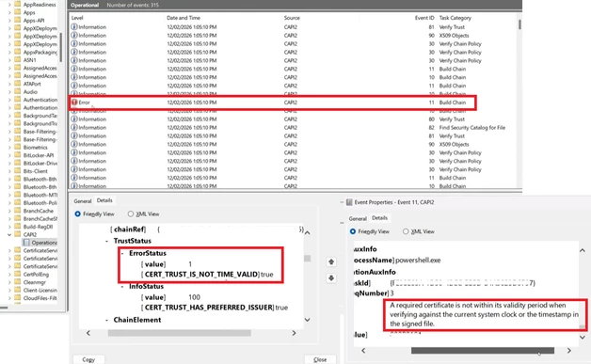
Task: Collapse the ChainElement node
Action: click(107, 320)
